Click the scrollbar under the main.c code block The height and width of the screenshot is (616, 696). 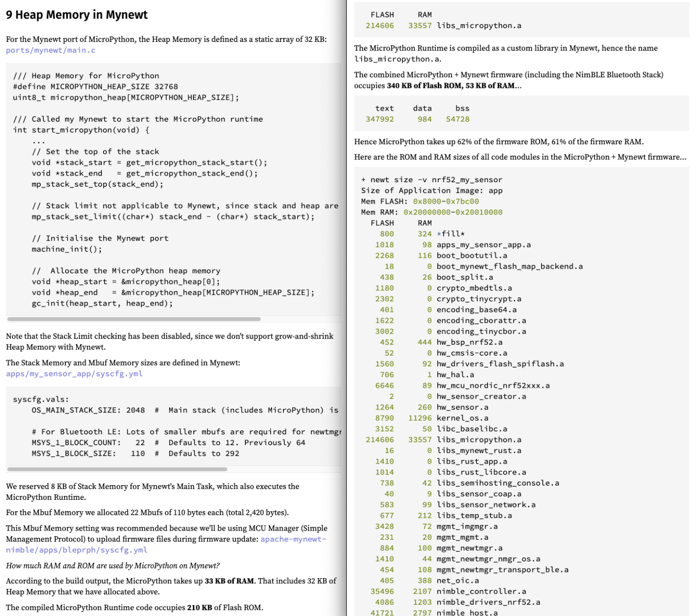point(134,319)
